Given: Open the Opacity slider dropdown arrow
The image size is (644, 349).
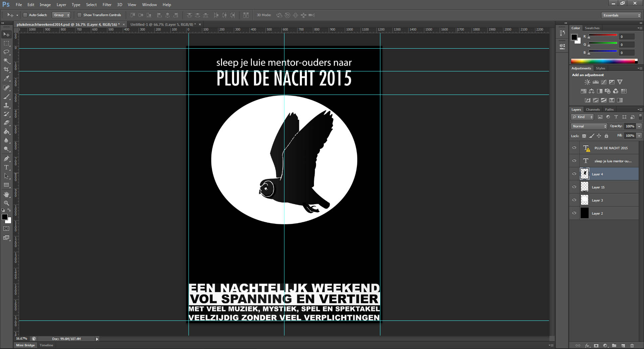Looking at the screenshot, I should (x=639, y=126).
